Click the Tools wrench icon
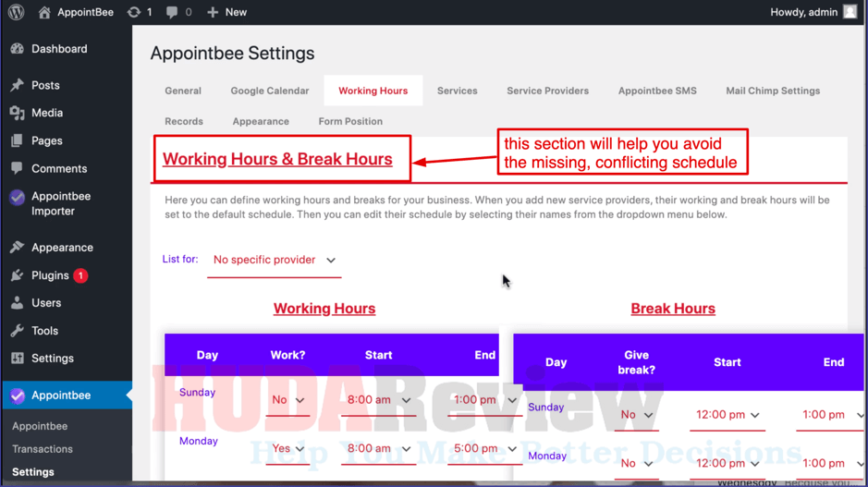 18,331
